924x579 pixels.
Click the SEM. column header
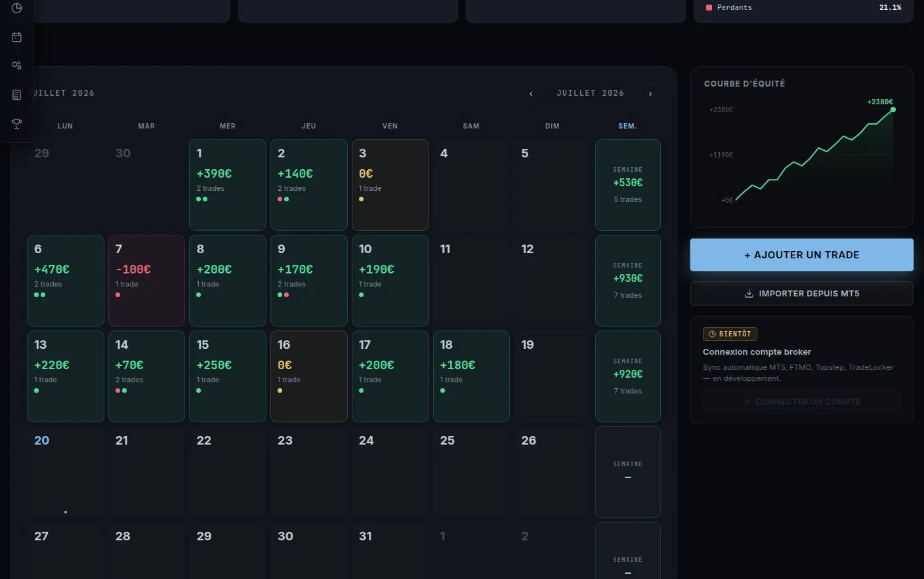pos(628,126)
